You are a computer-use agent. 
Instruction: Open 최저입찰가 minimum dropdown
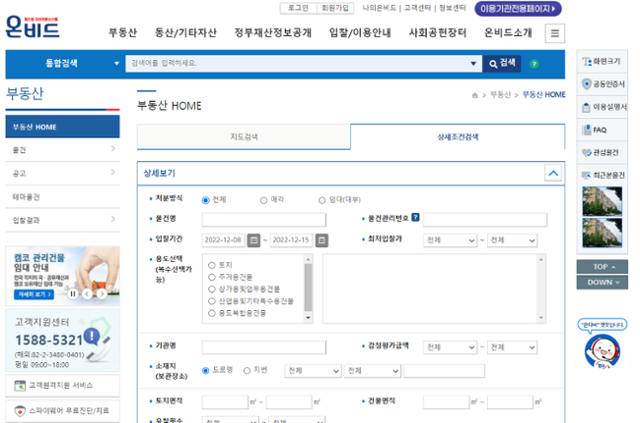tap(450, 240)
